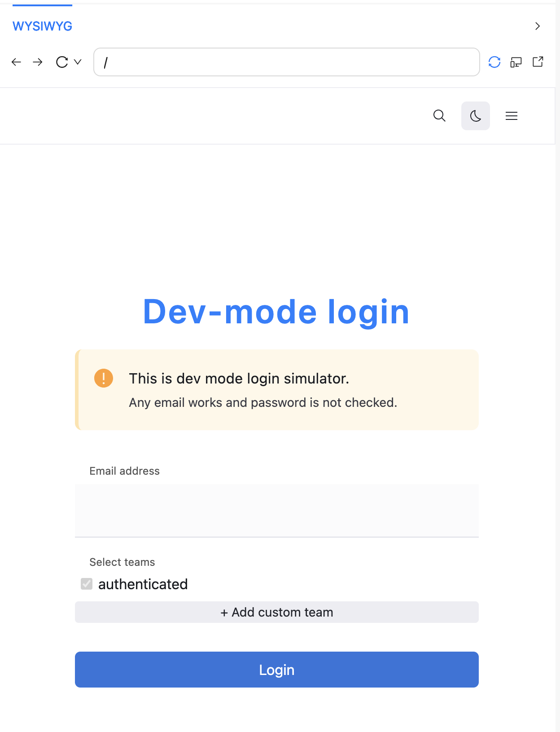Click the orange warning alert icon
560x732 pixels.
click(104, 378)
